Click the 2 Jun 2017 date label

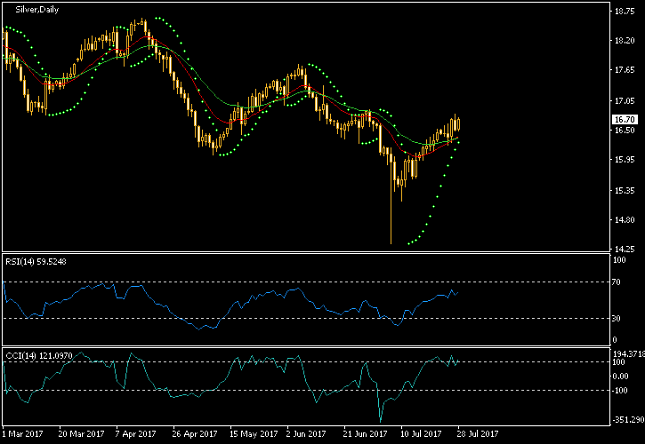[306, 434]
